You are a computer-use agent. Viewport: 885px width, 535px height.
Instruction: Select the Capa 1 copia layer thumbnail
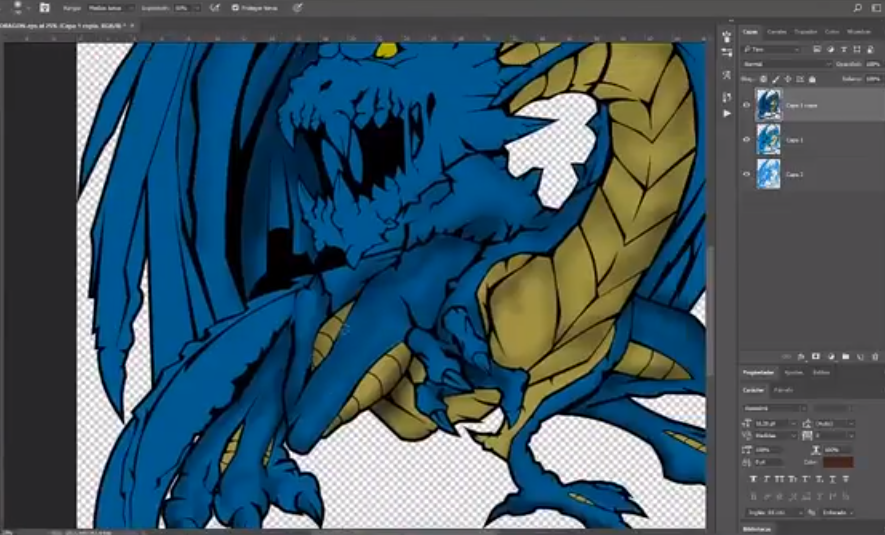click(769, 105)
